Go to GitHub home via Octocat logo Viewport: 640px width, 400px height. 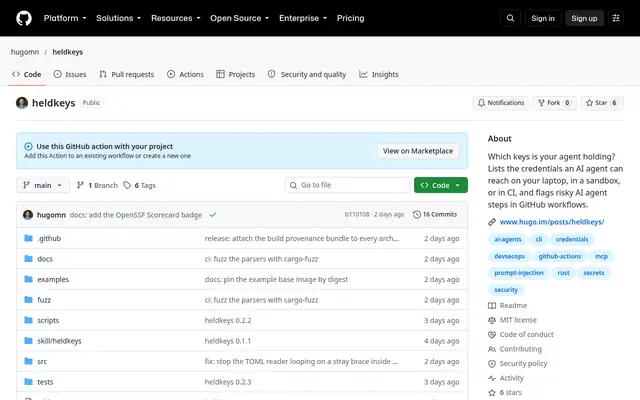pos(24,18)
